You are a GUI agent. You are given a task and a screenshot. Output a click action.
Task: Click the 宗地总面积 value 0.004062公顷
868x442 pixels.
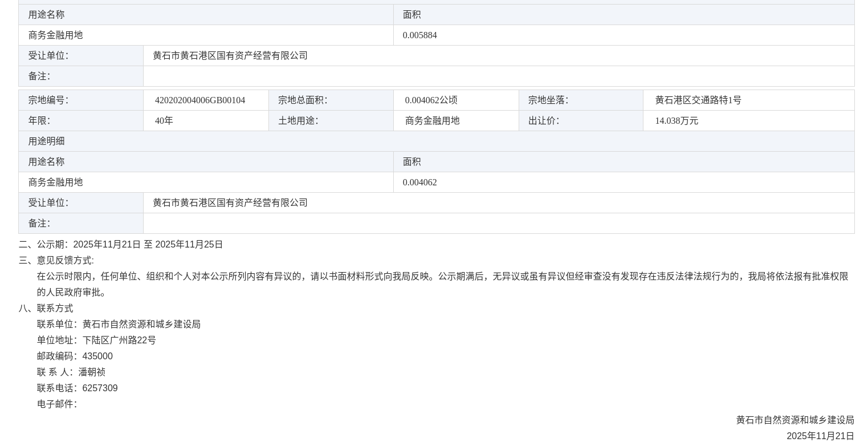pos(431,100)
